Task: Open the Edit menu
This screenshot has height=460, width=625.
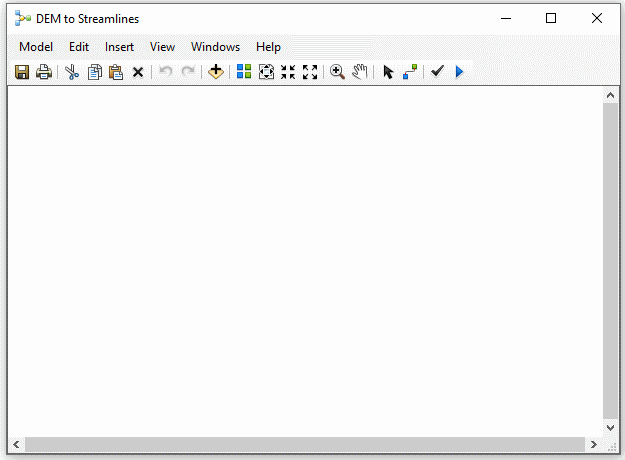Action: click(79, 47)
